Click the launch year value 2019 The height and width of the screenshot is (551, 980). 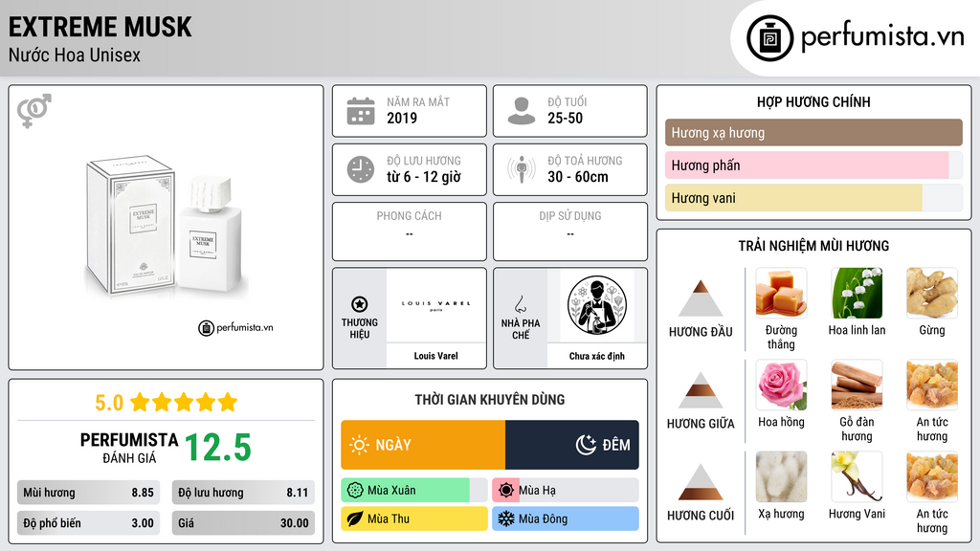[x=402, y=118]
